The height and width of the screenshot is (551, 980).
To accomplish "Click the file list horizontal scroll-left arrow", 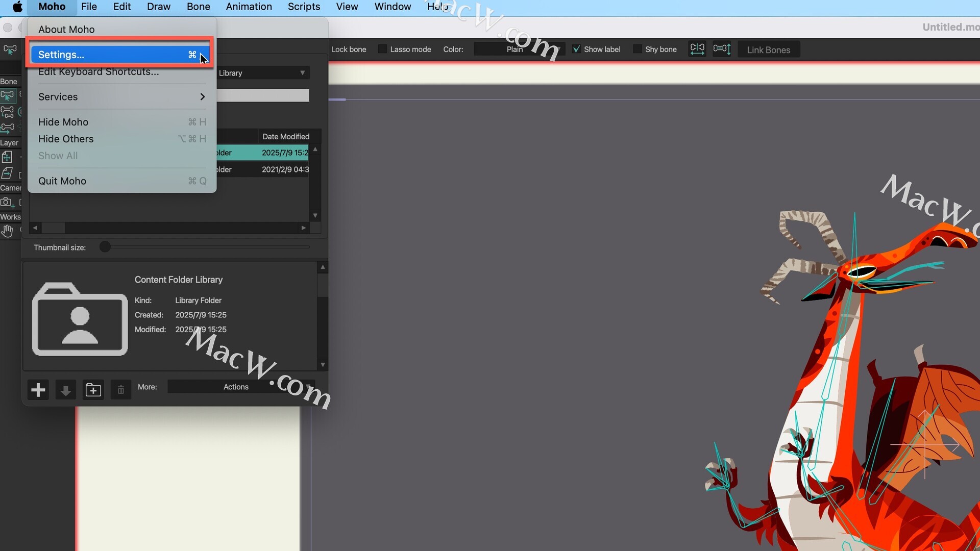I will click(x=35, y=228).
